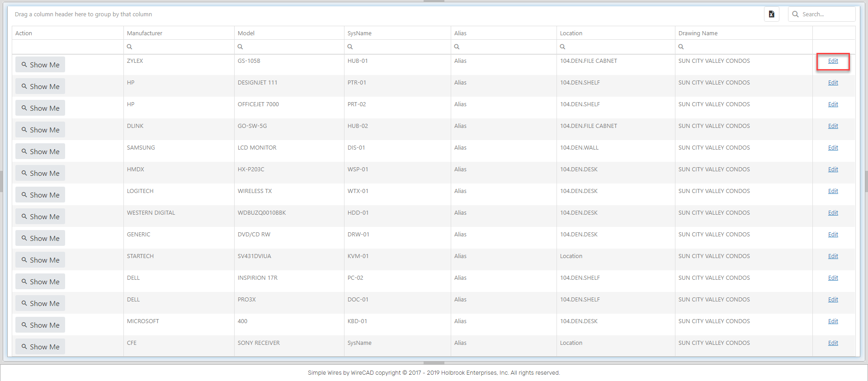Edit the ZYLEX HUB-01 row
Screen dimensions: 868x381
[x=833, y=61]
